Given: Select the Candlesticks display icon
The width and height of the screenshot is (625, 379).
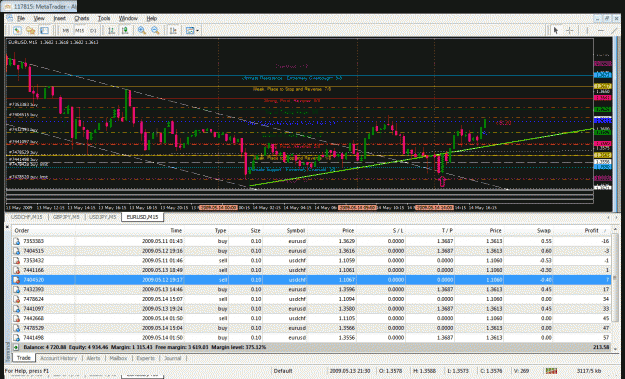Looking at the screenshot, I should coord(125,30).
